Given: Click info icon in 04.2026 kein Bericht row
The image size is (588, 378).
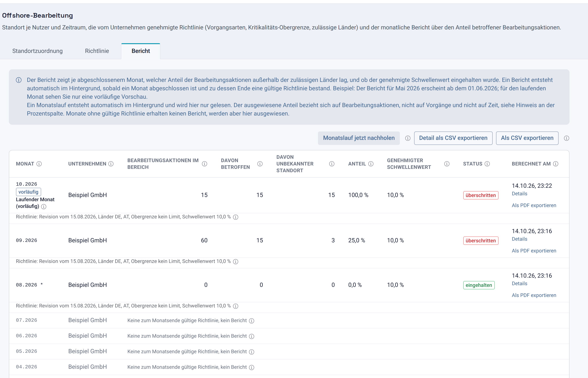Looking at the screenshot, I should (252, 367).
